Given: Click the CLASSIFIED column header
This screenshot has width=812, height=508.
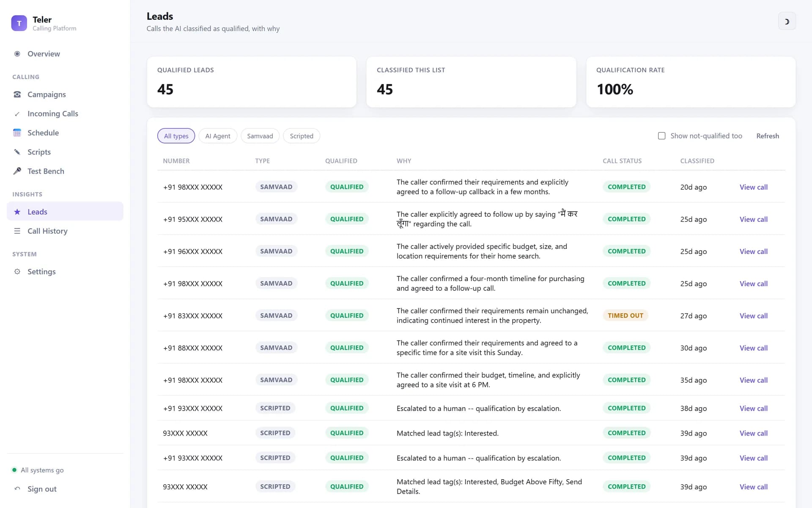Looking at the screenshot, I should click(697, 161).
